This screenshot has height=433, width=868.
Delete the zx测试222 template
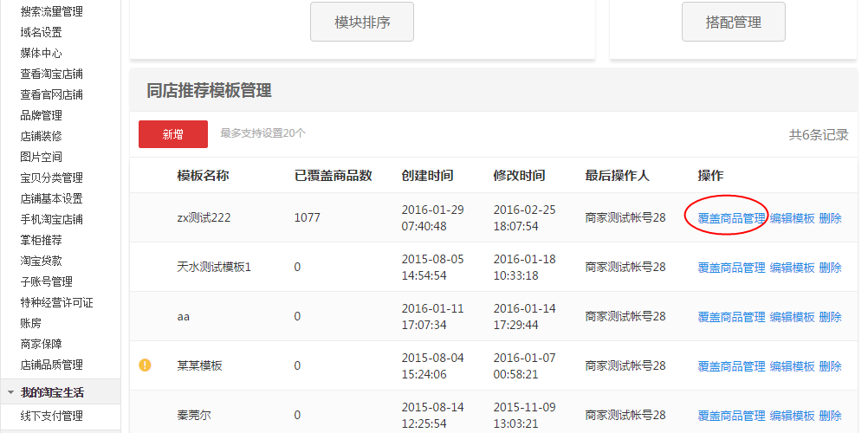point(830,218)
